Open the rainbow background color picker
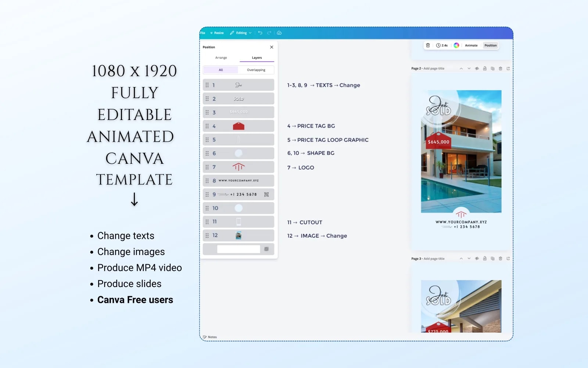588x368 pixels. coord(456,45)
